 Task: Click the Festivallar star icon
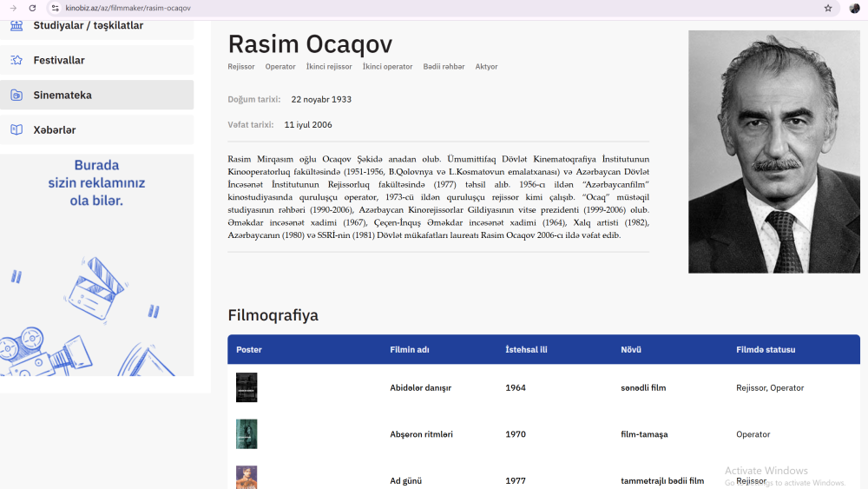tap(16, 60)
